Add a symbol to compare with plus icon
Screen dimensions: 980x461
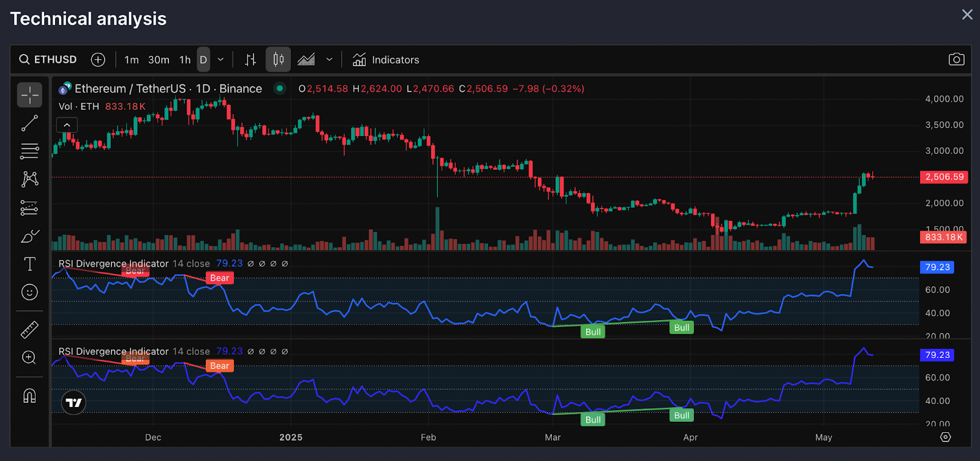coord(98,59)
